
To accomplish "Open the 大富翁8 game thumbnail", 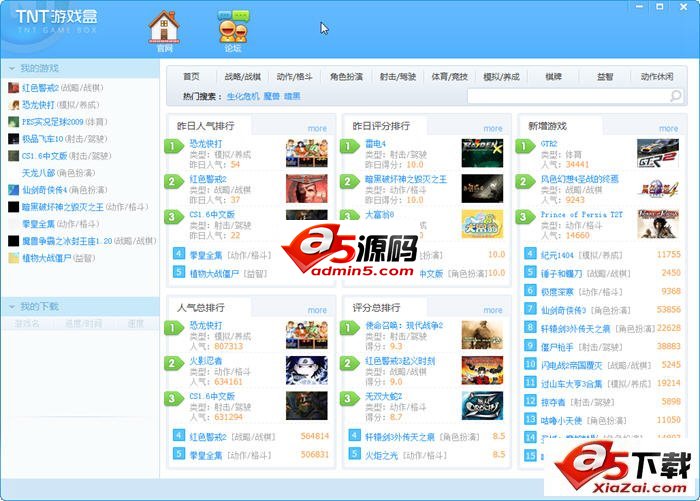I will tap(482, 224).
